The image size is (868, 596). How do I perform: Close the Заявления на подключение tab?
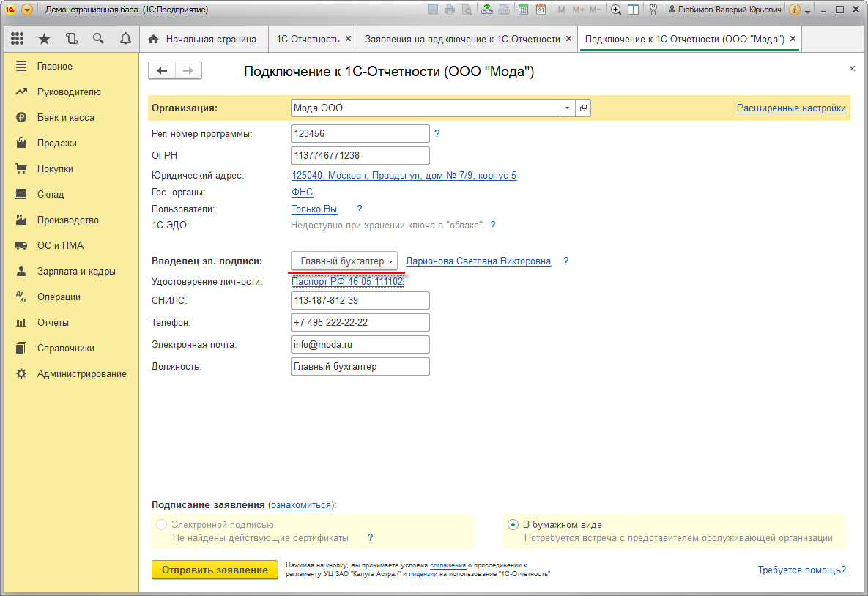(x=568, y=39)
